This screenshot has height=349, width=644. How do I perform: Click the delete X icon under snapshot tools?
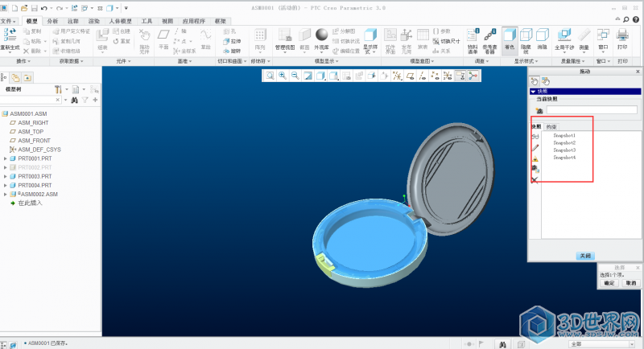coord(535,179)
